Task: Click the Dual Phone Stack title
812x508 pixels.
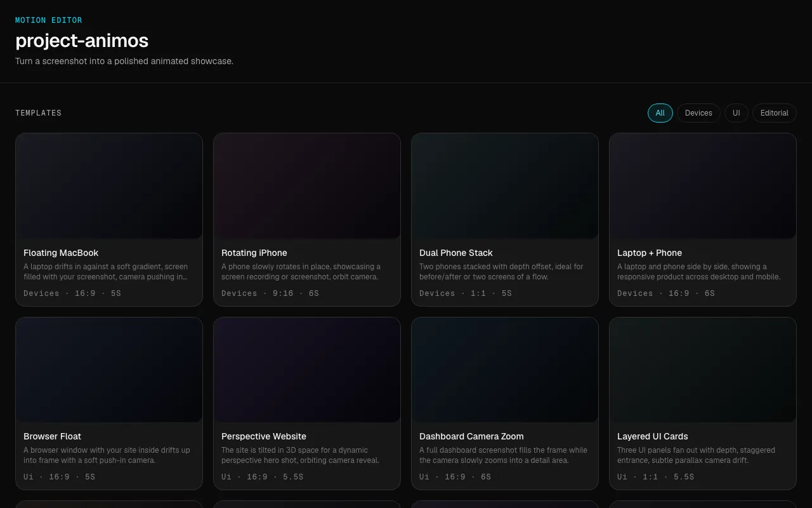Action: (x=455, y=253)
